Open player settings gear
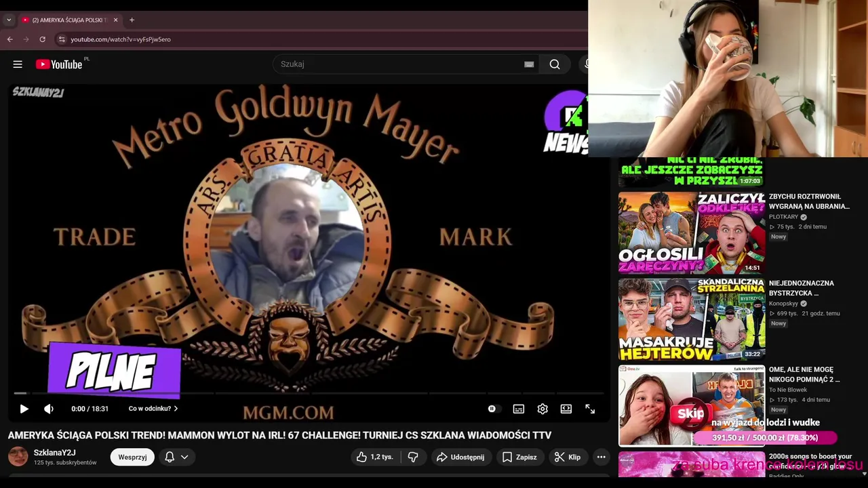This screenshot has width=868, height=488. click(x=542, y=409)
